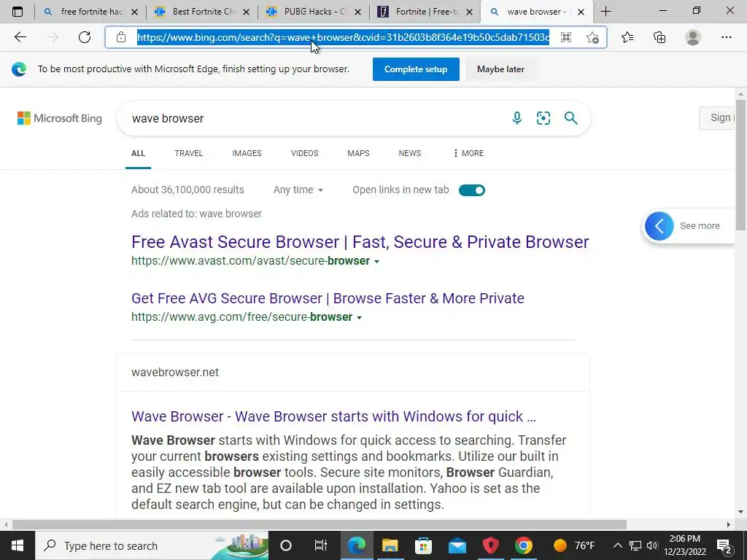Add this page to favorites
747x560 pixels.
pyautogui.click(x=592, y=37)
